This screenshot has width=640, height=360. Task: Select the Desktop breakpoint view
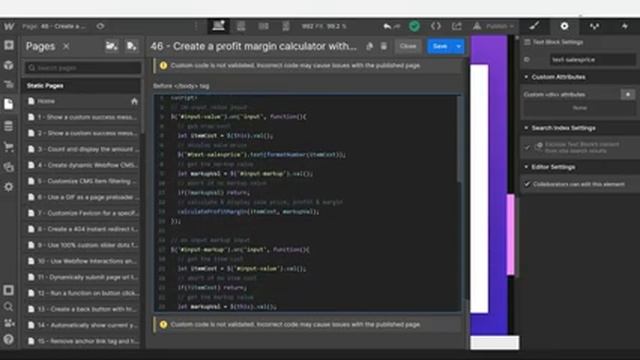click(219, 26)
